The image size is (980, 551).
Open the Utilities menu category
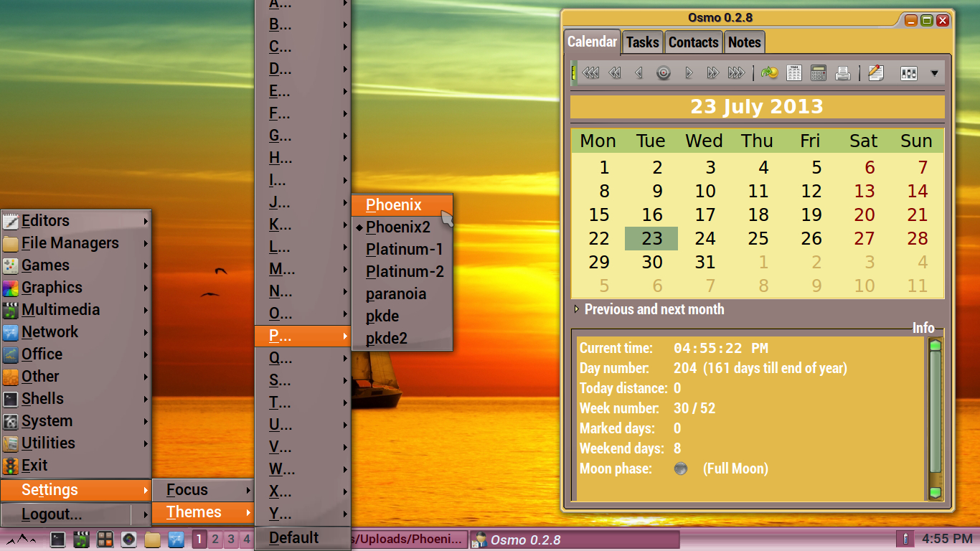point(76,443)
